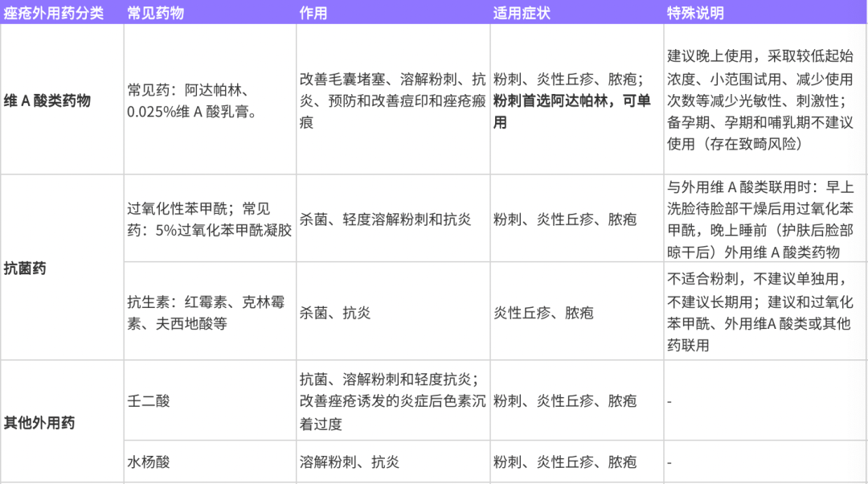Select the 改善毛囊堵塞 effect description cell
The image size is (868, 484).
(392, 100)
